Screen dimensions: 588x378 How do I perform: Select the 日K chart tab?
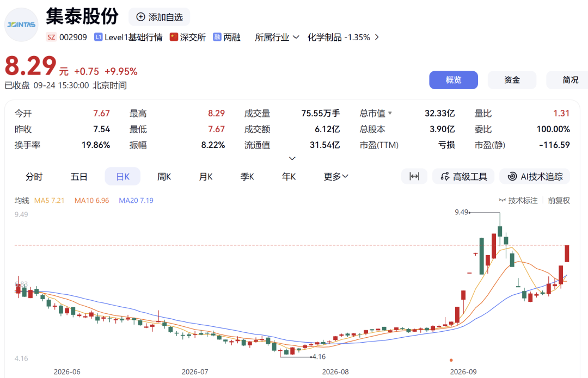tap(122, 176)
